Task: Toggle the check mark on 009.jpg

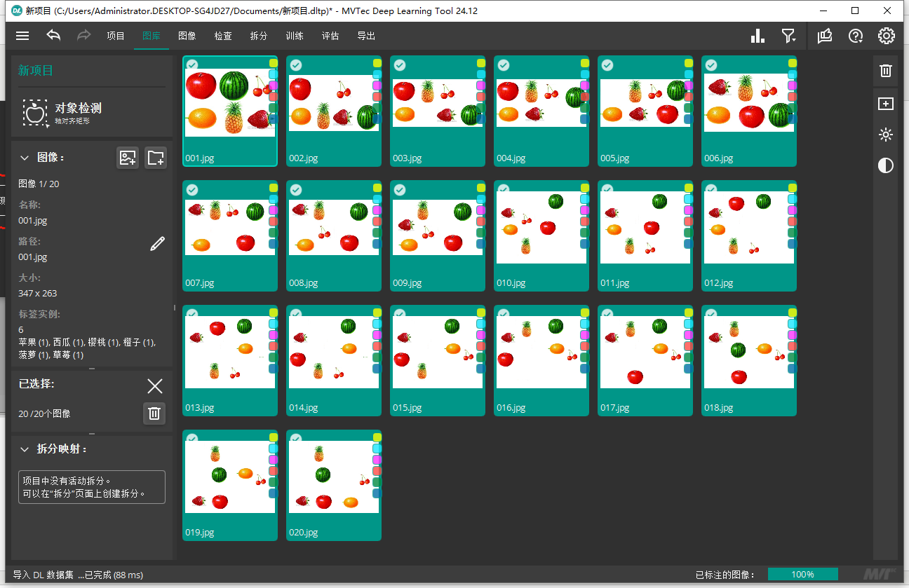Action: tap(400, 190)
